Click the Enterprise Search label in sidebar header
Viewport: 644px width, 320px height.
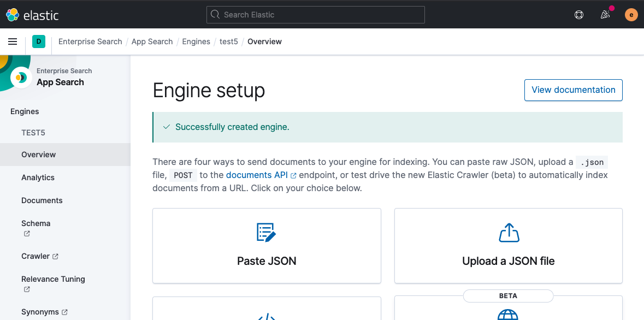pyautogui.click(x=64, y=71)
